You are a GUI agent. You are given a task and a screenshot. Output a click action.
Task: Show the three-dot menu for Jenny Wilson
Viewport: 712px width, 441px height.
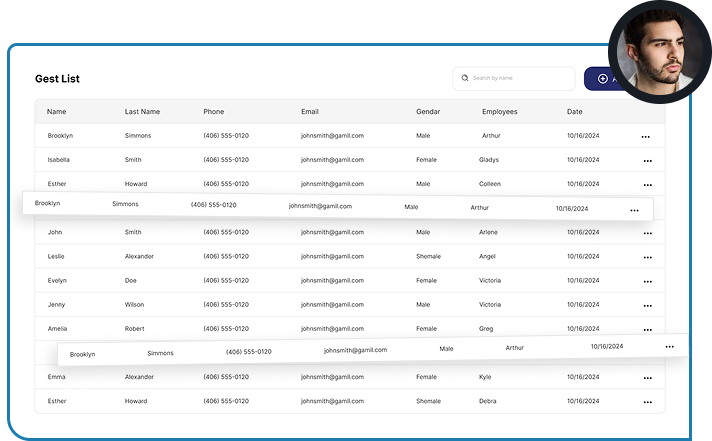pyautogui.click(x=647, y=306)
